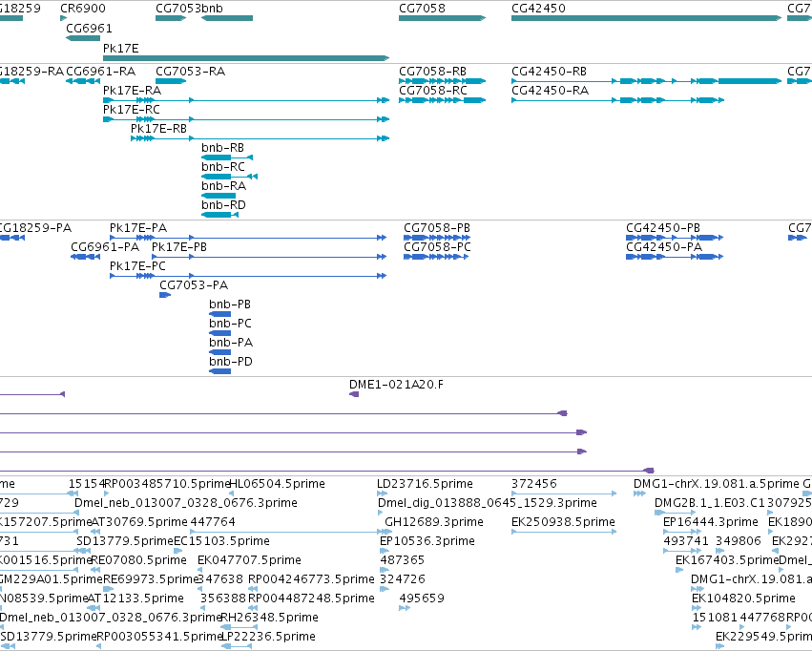Select the Pk17E-RB transcript label
Viewport: 812px width, 651px height.
[158, 129]
